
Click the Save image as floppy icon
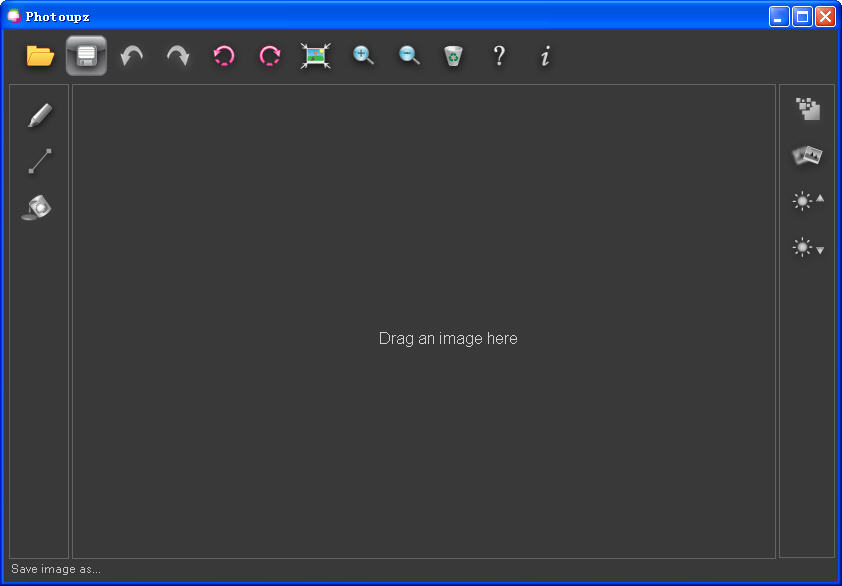tap(86, 56)
